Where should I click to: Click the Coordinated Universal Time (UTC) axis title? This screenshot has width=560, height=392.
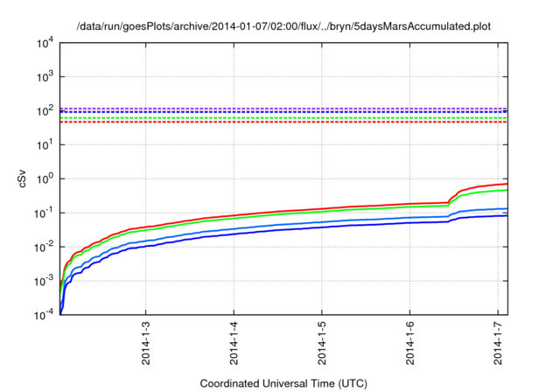(283, 383)
